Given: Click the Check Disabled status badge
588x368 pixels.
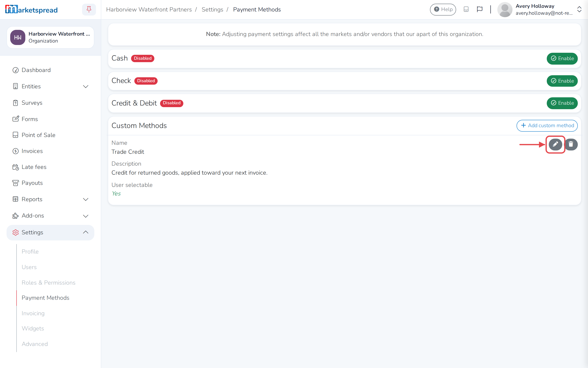Looking at the screenshot, I should click(146, 81).
